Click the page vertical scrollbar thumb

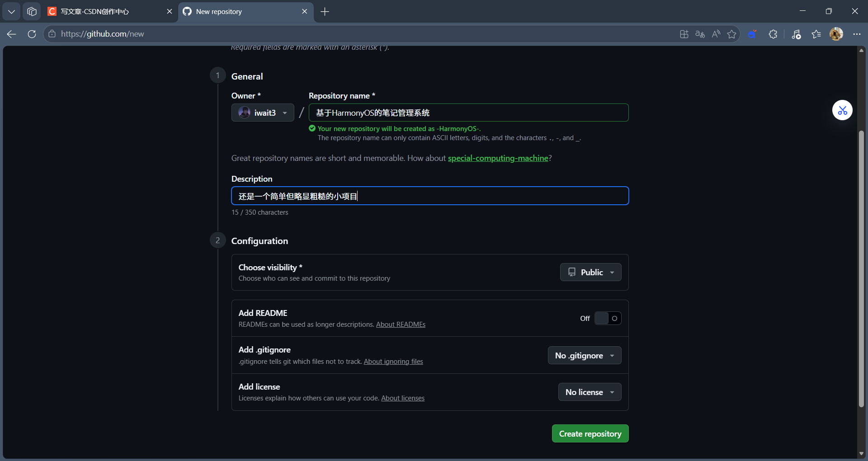(x=861, y=269)
